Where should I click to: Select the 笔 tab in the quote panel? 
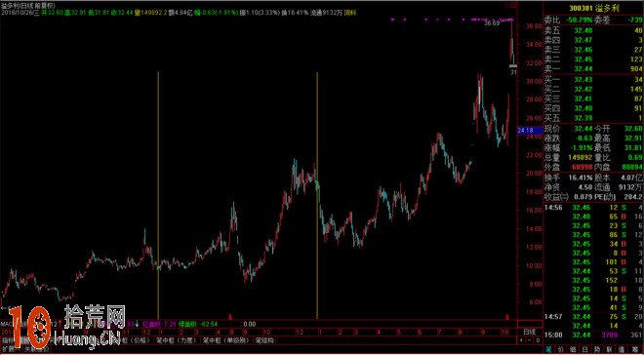548,349
